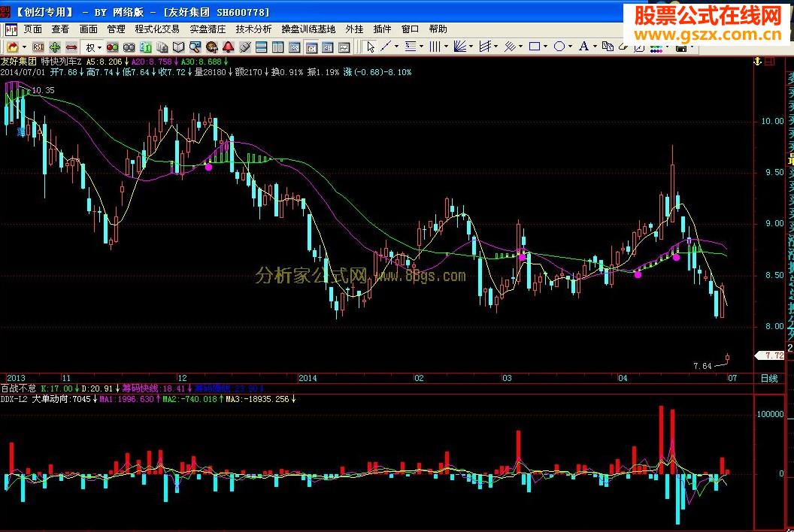Select the fan lines drawing tool
The image size is (794, 532).
coord(460,47)
